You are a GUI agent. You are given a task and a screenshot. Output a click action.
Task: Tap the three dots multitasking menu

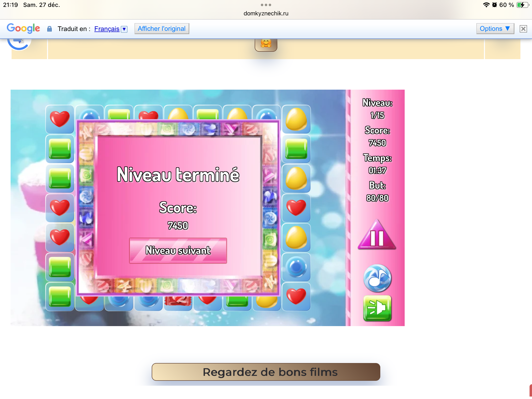point(266,5)
